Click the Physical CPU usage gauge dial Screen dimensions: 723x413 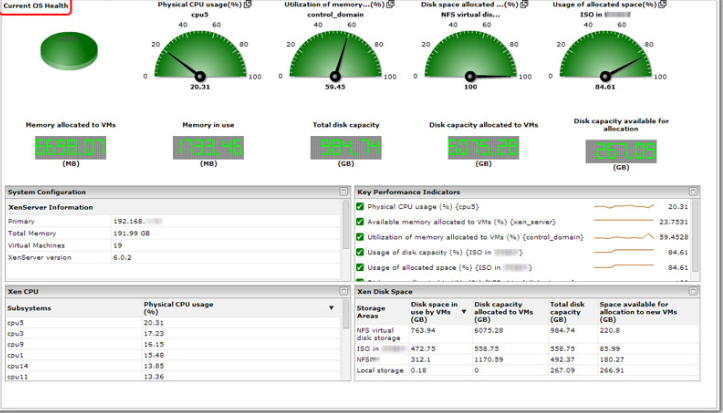199,58
